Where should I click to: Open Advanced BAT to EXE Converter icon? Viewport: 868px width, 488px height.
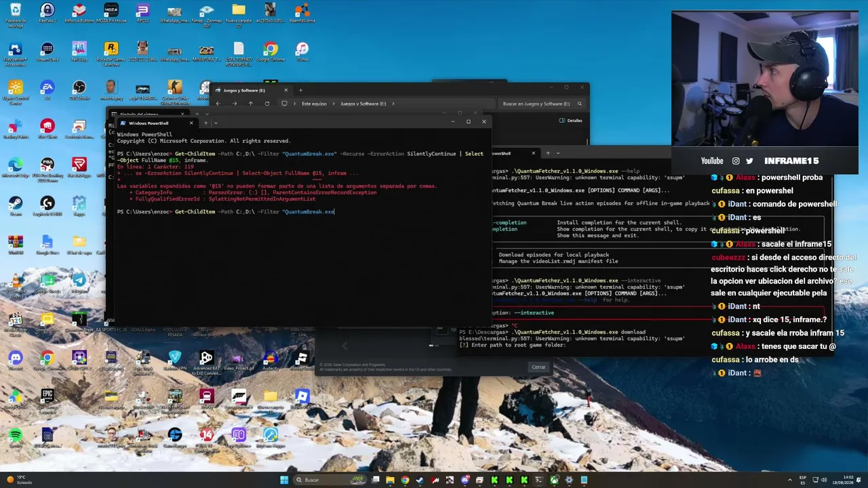[x=206, y=363]
